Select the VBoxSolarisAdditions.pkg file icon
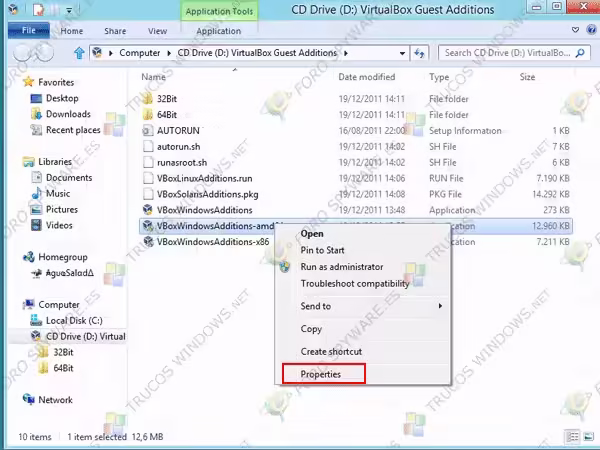This screenshot has height=450, width=600. [148, 194]
